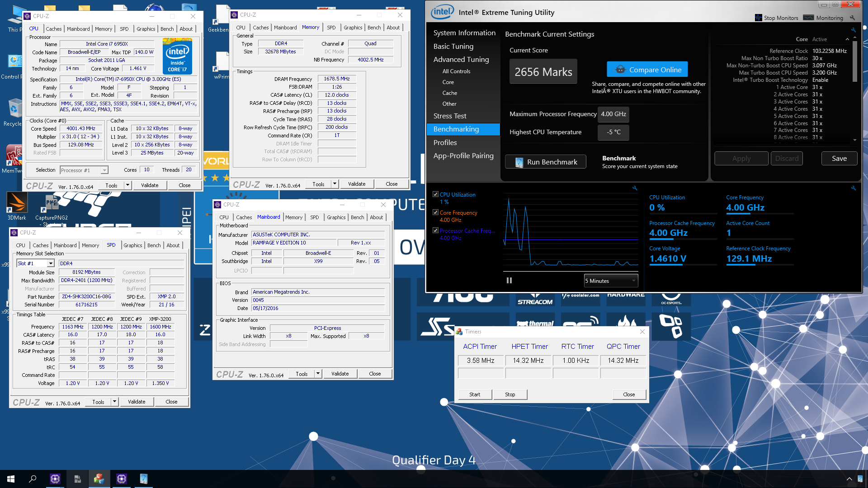Expand Tools arrow in CPU-Z SPD window

click(x=115, y=402)
